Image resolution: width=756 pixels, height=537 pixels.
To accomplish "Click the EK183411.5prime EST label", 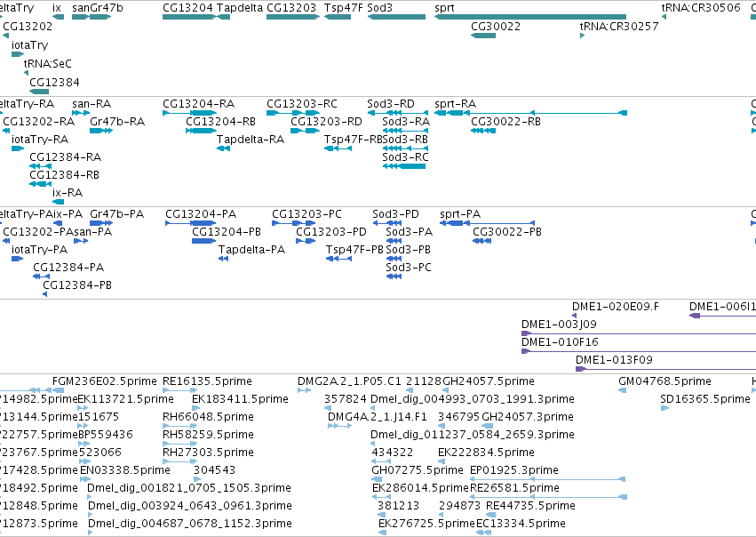I will pyautogui.click(x=240, y=399).
